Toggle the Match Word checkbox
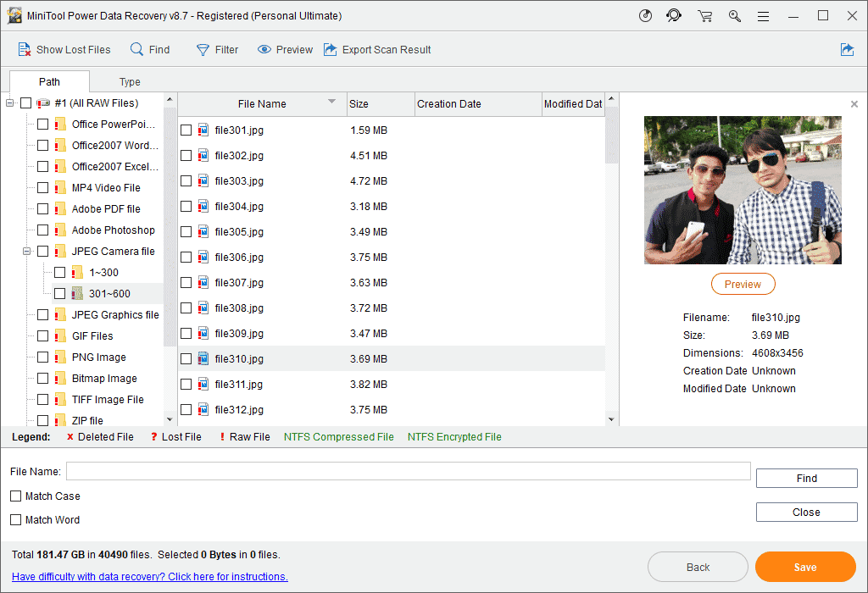 tap(14, 519)
